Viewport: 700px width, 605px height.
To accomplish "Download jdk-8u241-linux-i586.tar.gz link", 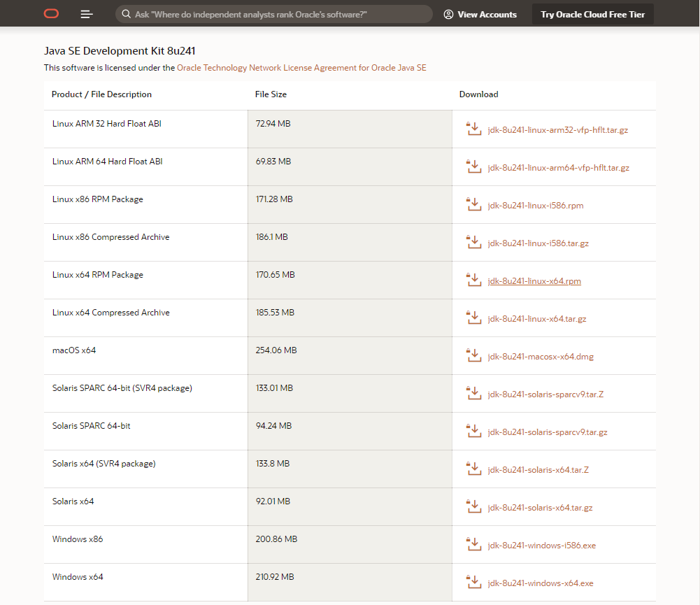I will (538, 243).
